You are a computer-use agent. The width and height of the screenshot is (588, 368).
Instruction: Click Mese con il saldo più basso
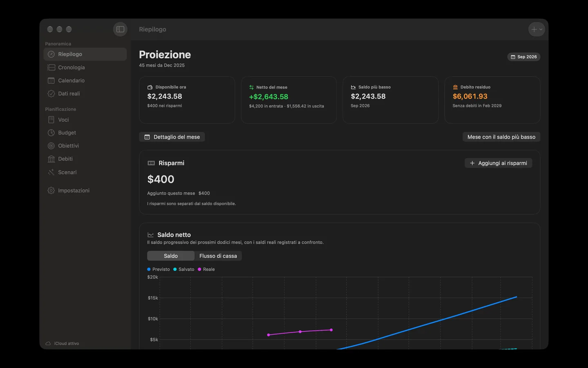[501, 137]
